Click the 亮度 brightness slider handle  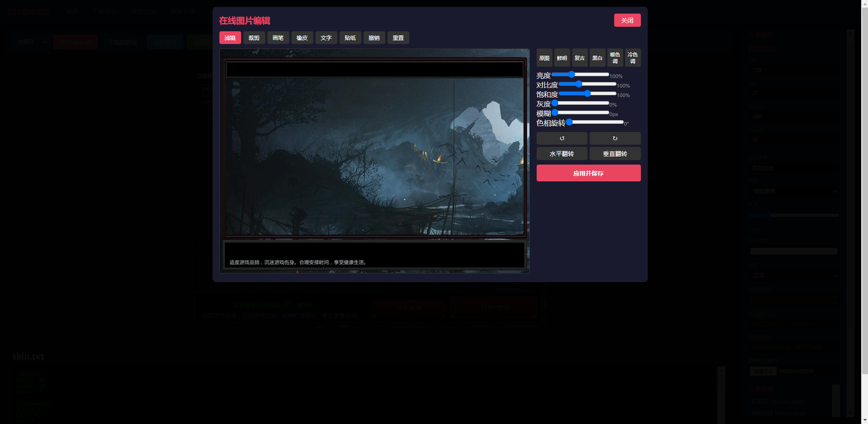point(572,74)
